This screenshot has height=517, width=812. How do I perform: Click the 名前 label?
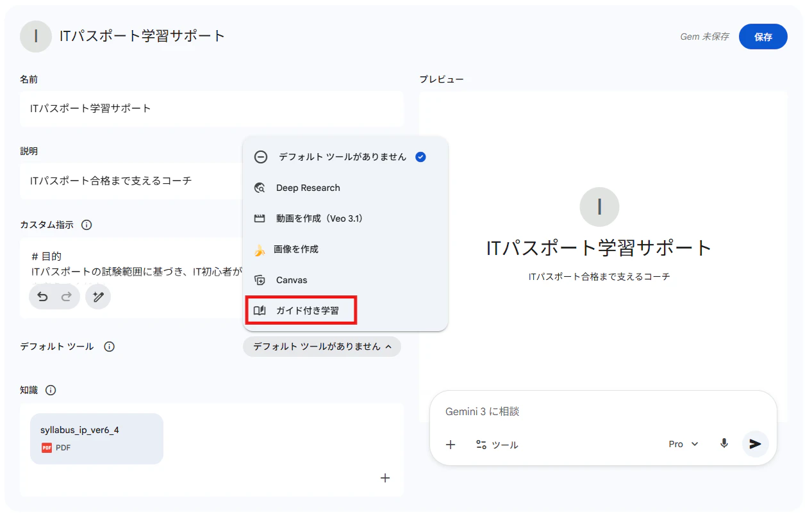[29, 79]
